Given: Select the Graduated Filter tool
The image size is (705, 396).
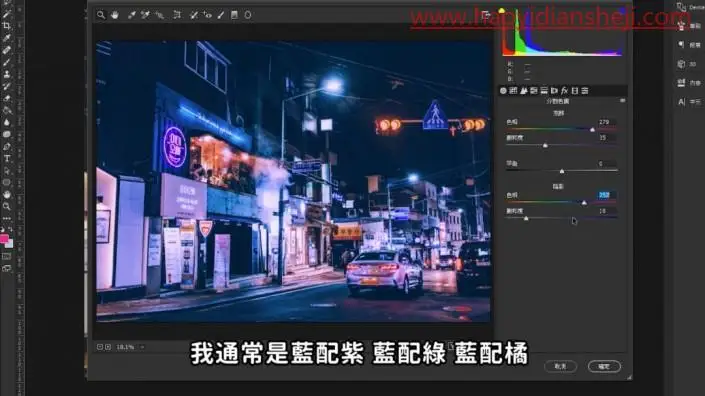Looking at the screenshot, I should (234, 15).
